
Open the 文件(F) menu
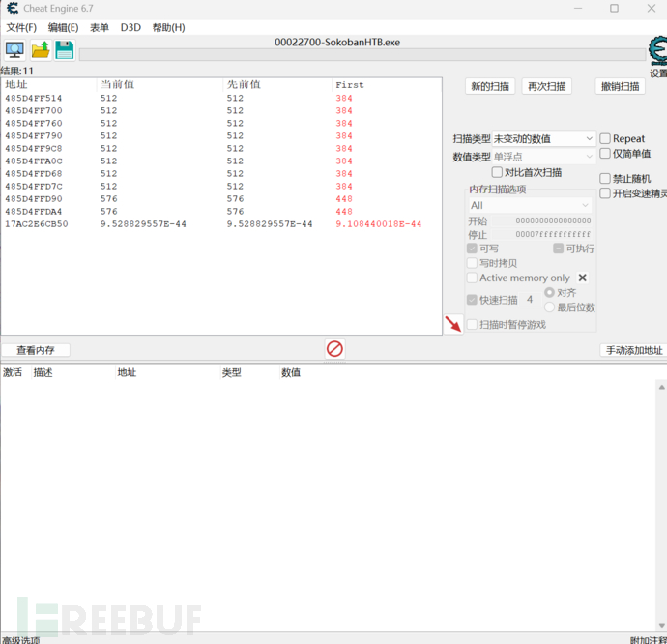[21, 28]
